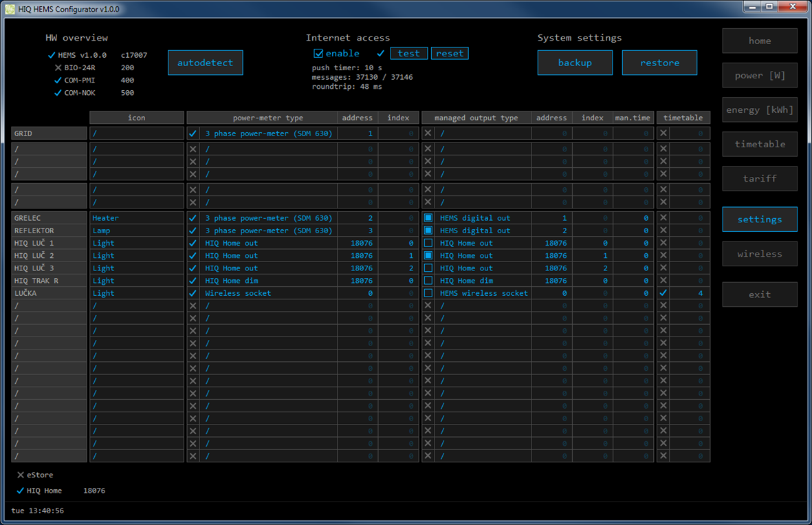Image resolution: width=812 pixels, height=525 pixels.
Task: Open the Heater icon selector for GRELEC
Action: point(136,218)
